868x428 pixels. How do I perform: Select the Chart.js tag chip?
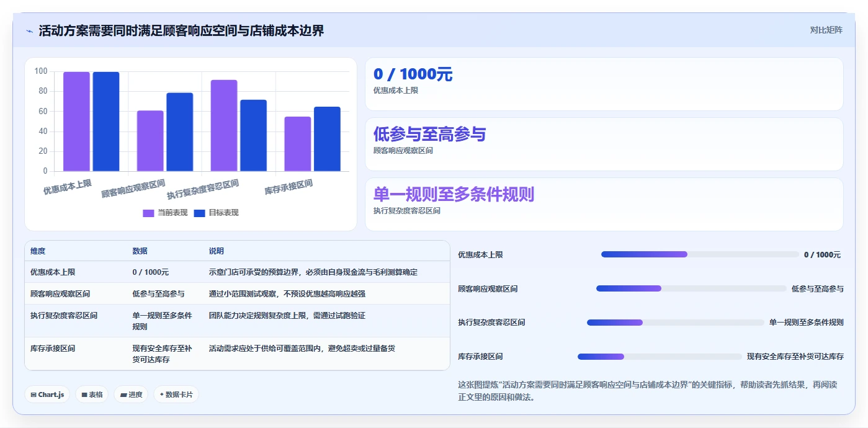pos(47,395)
